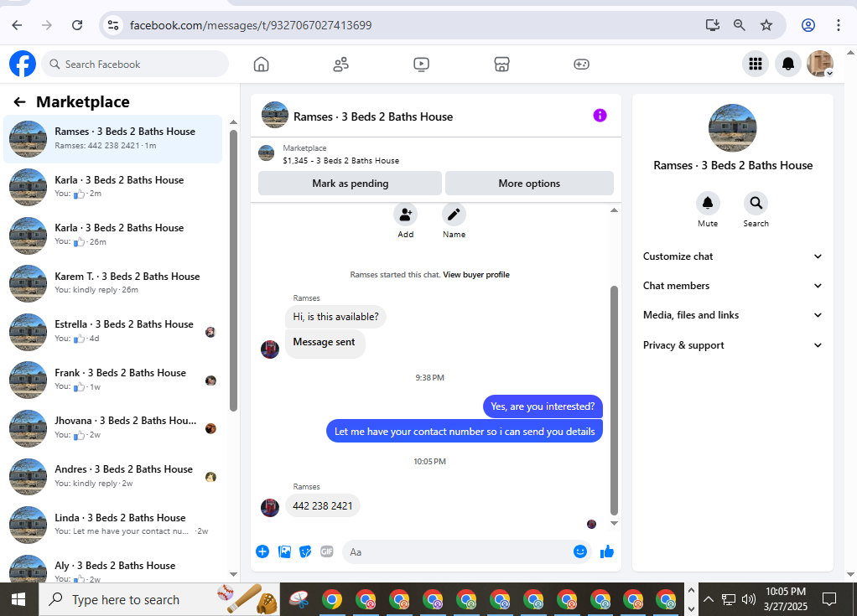
Task: Open more actions plus icon in composer
Action: [x=262, y=551]
